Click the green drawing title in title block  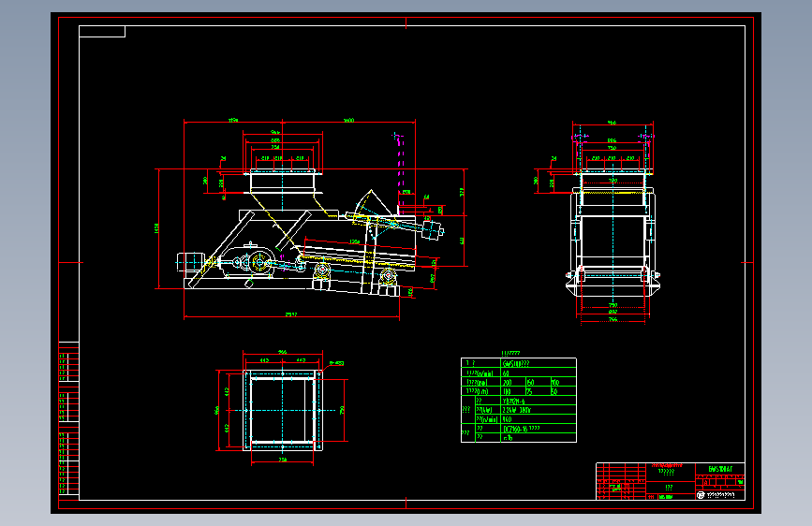pyautogui.click(x=720, y=469)
